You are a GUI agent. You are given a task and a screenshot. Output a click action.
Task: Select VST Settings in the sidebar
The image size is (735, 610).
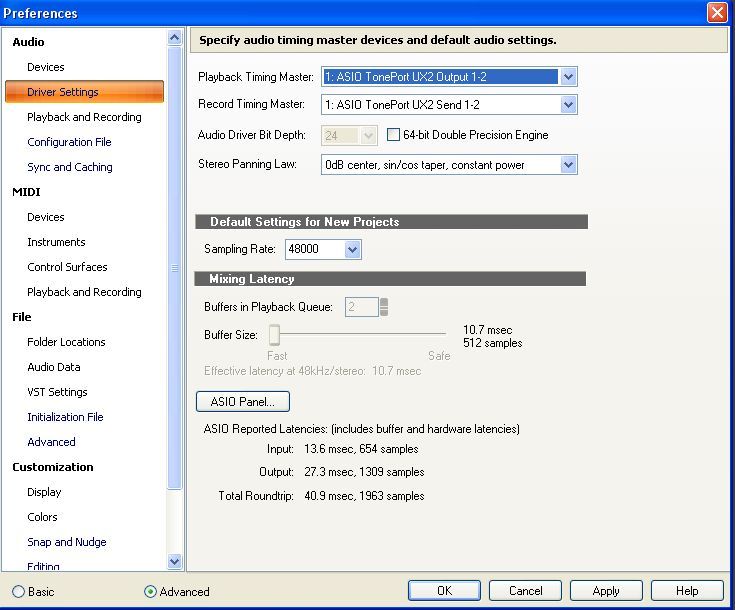coord(57,392)
